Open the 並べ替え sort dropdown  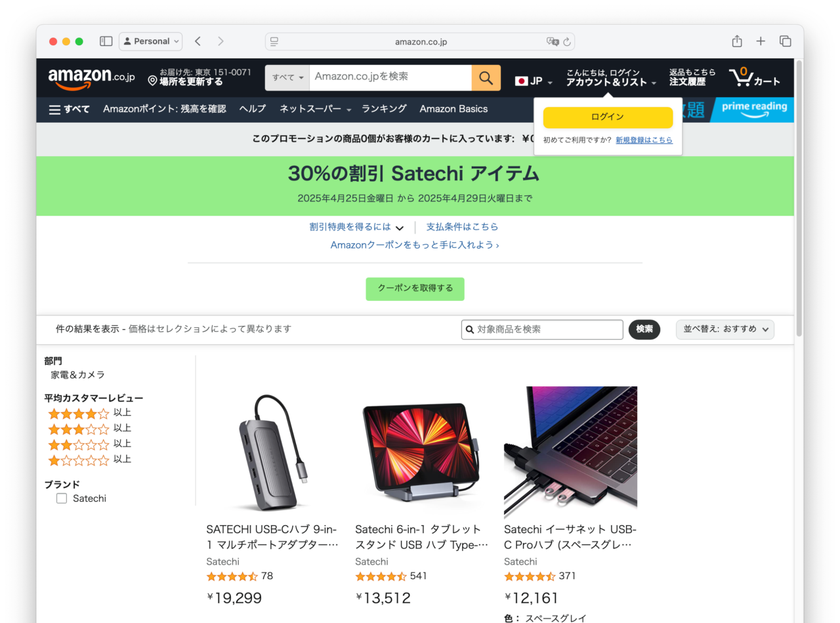[x=725, y=329]
